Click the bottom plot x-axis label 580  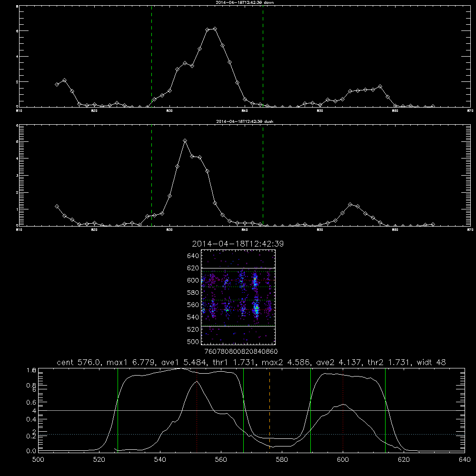282,460
